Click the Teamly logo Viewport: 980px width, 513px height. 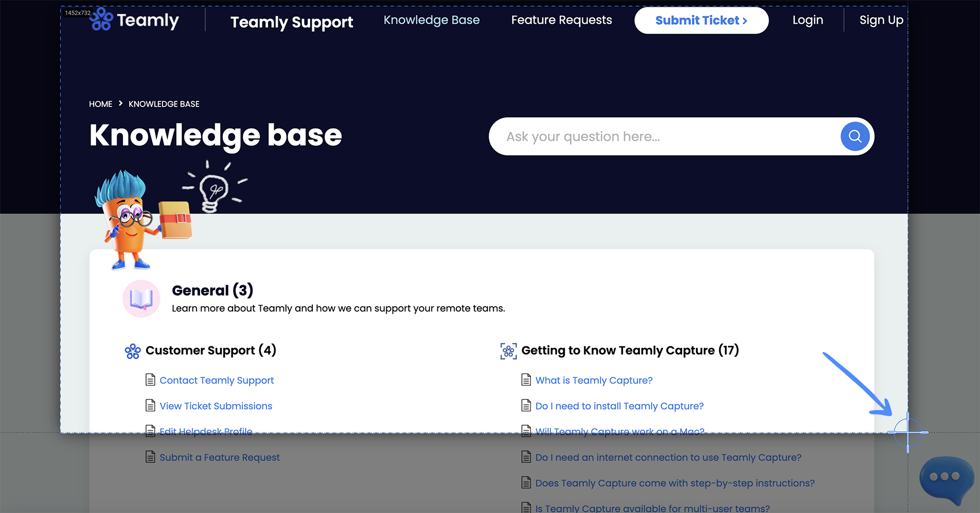tap(134, 20)
